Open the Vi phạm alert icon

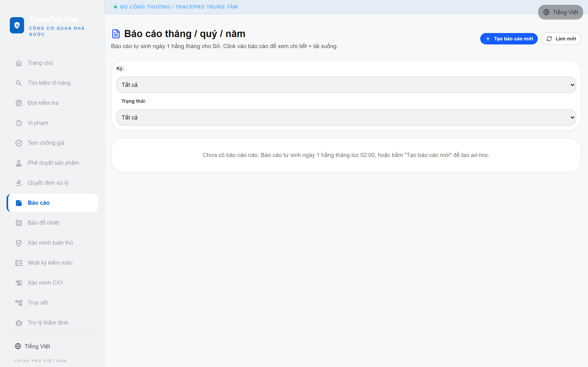[x=19, y=123]
